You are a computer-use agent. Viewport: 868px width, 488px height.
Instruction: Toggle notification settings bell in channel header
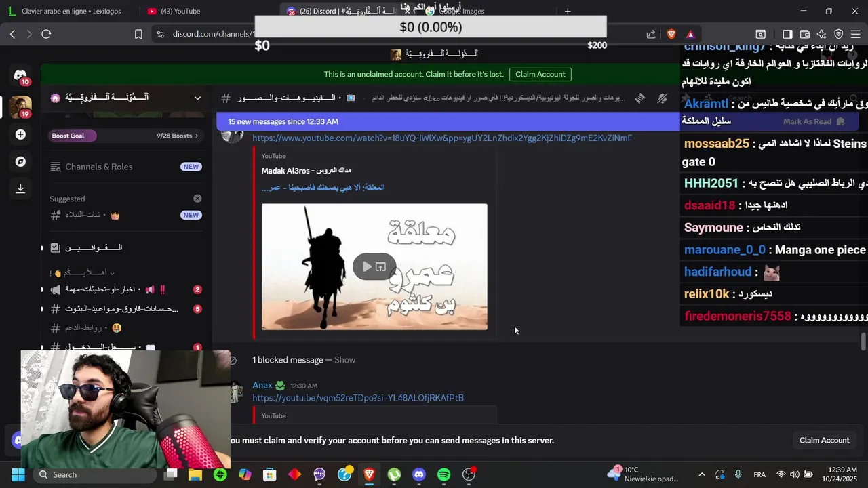(x=663, y=98)
